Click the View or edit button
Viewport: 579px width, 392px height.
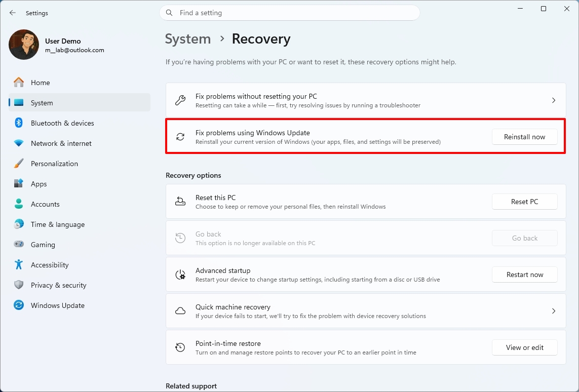(524, 347)
